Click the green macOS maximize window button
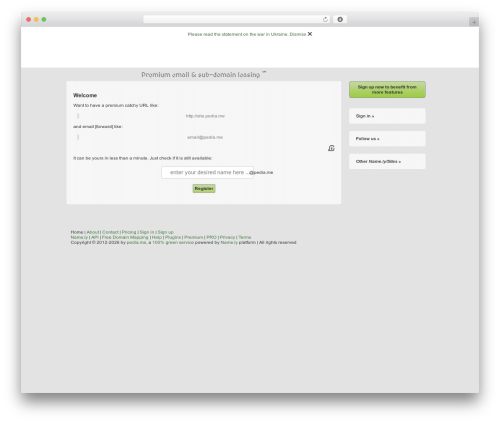Image resolution: width=500 pixels, height=423 pixels. click(x=44, y=19)
